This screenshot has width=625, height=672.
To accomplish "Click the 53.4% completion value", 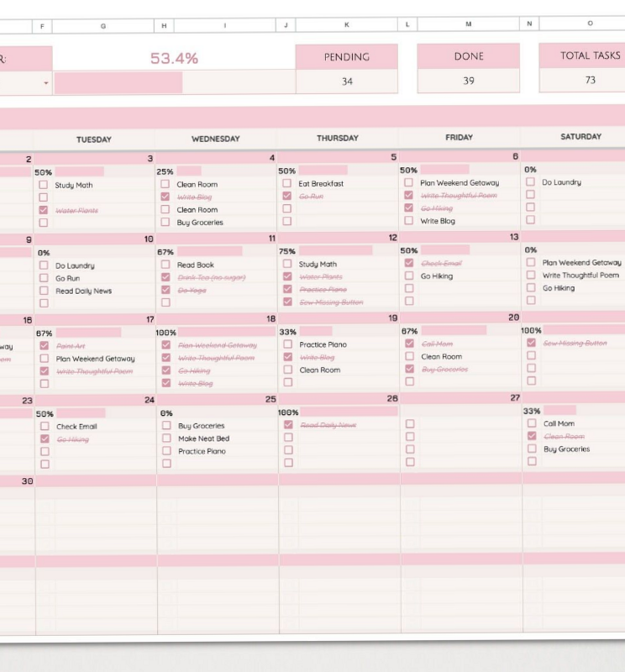I will 174,58.
